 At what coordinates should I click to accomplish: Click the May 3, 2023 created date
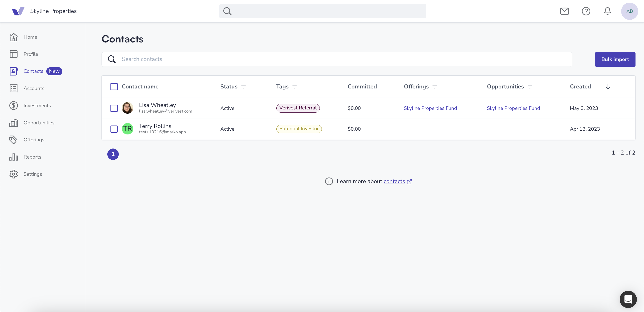point(584,108)
